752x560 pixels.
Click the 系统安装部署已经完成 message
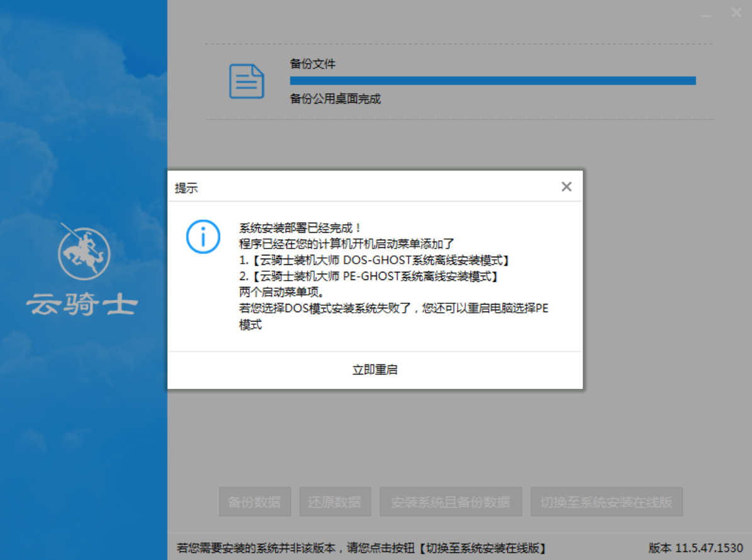pyautogui.click(x=300, y=228)
